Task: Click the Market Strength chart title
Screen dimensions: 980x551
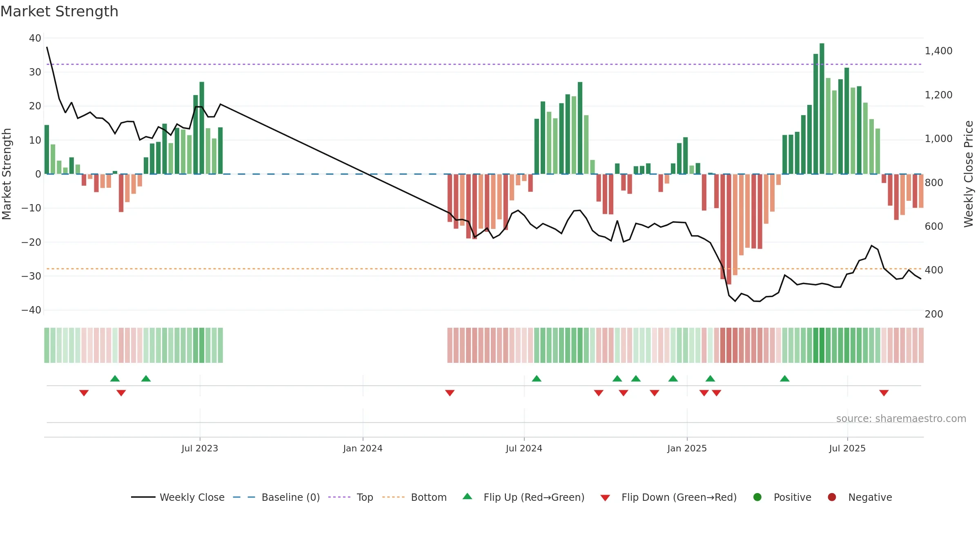Action: pyautogui.click(x=59, y=11)
